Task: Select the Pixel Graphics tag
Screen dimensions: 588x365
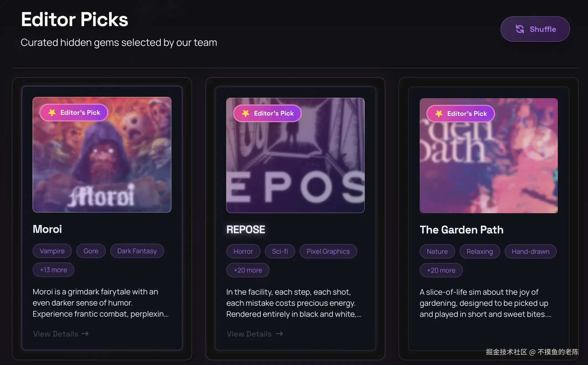Action: (x=328, y=251)
